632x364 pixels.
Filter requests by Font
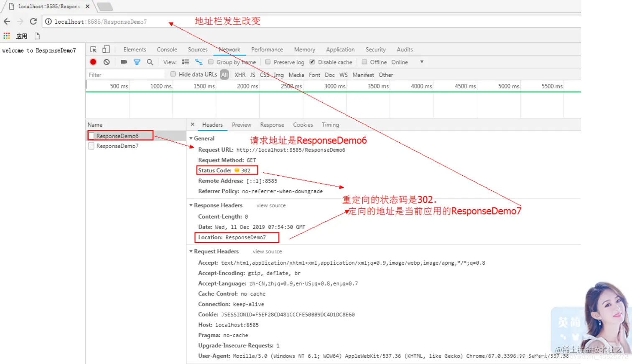tap(314, 75)
